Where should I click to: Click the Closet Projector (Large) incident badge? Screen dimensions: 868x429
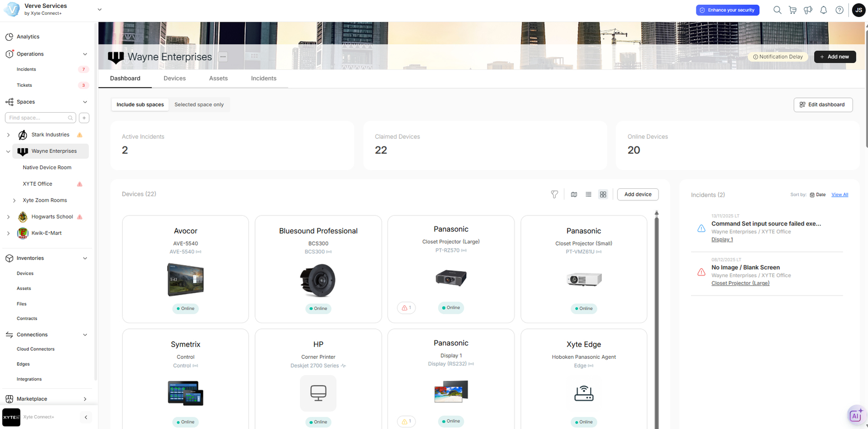(x=406, y=308)
